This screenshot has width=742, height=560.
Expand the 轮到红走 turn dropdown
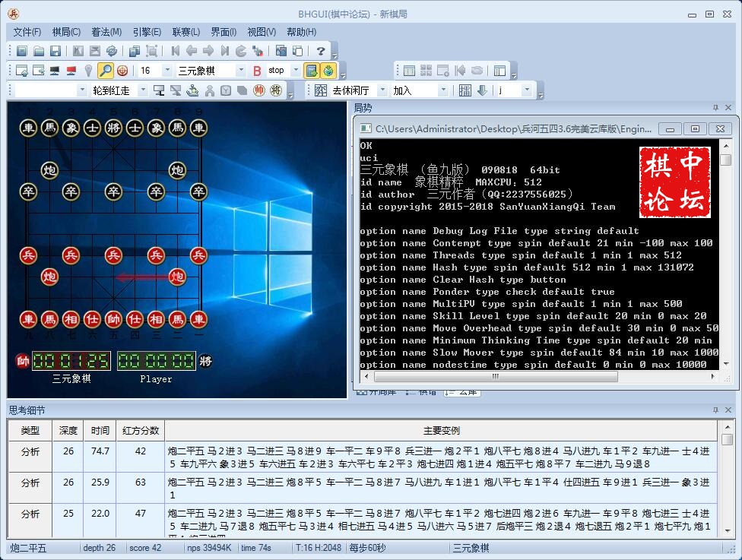pyautogui.click(x=144, y=90)
